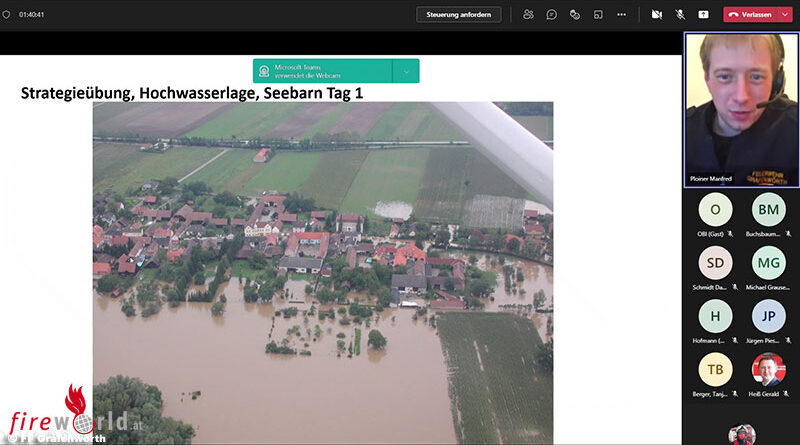Viewport: 800px width, 445px height.
Task: Click the Microsoft Teams webcam notification banner
Action: click(x=322, y=71)
